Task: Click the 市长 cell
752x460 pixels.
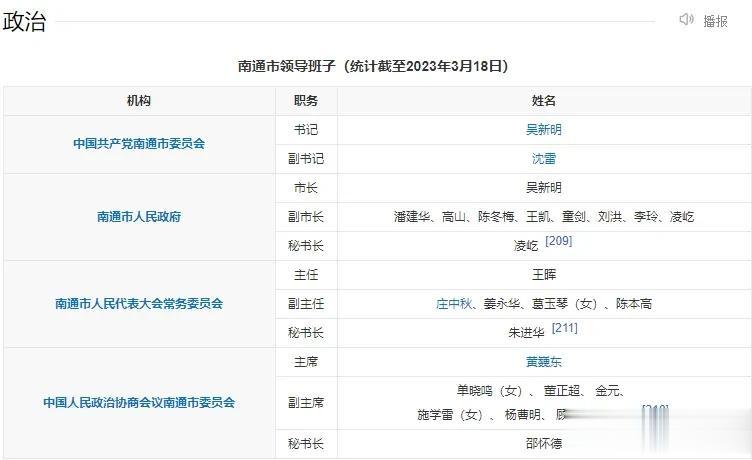Action: pos(306,188)
